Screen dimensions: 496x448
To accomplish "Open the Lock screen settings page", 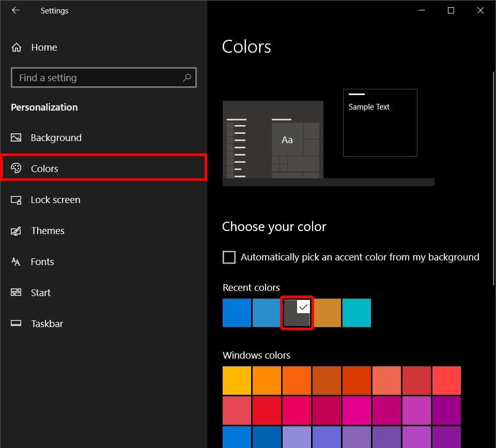I will tap(55, 200).
